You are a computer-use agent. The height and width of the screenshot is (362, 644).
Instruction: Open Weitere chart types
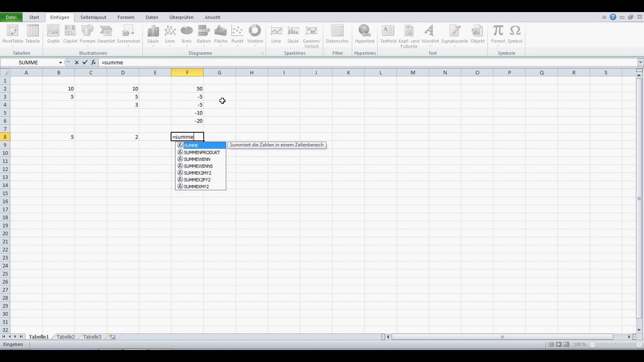click(x=255, y=35)
